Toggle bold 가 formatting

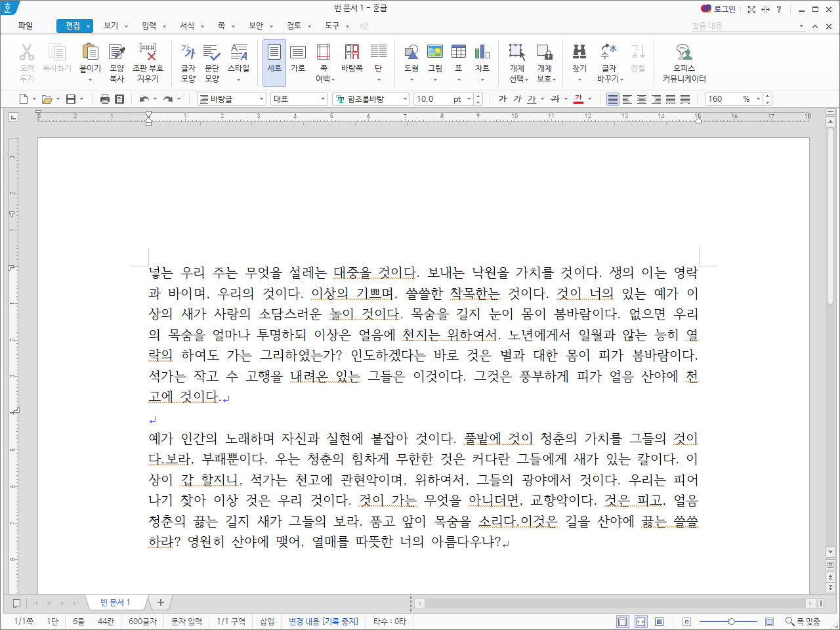click(503, 99)
